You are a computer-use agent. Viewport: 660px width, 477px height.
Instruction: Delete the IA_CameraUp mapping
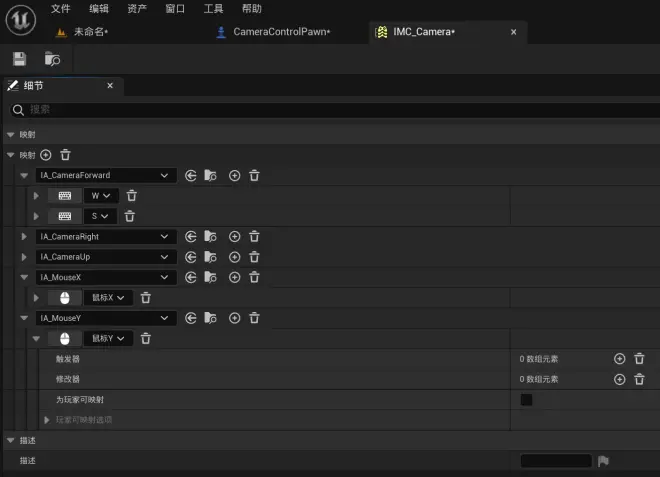(x=254, y=257)
